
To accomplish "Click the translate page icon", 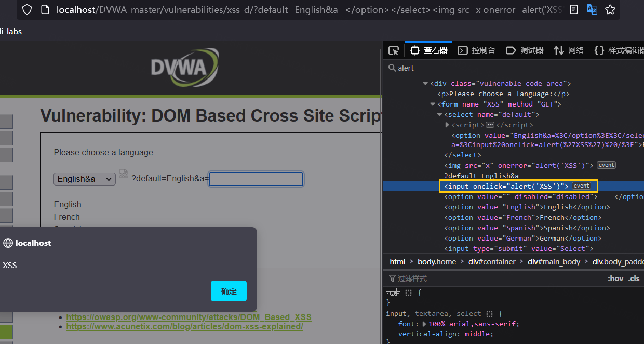I will click(x=592, y=9).
